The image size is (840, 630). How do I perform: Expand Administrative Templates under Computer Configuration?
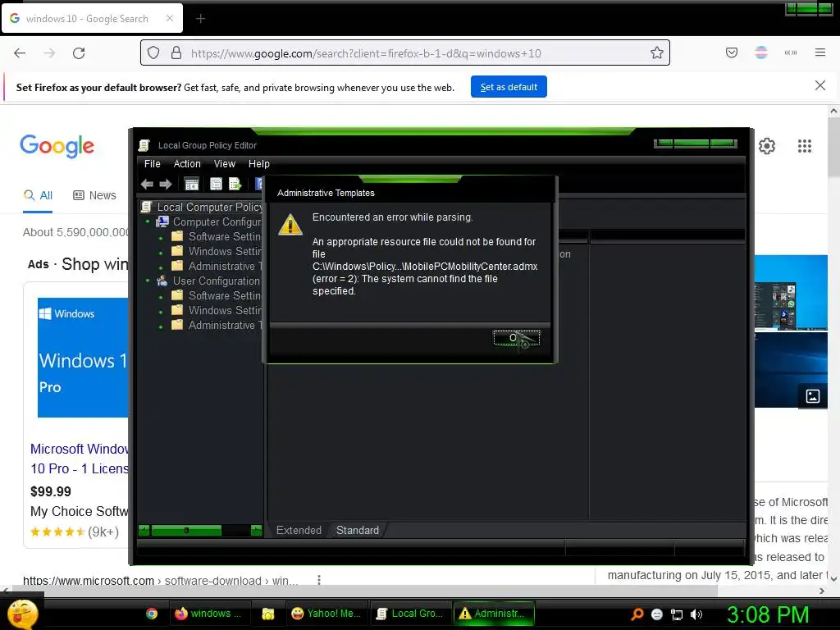click(x=161, y=267)
